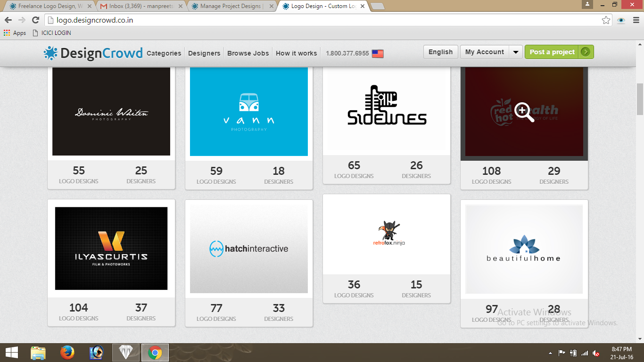
Task: Open the How it works link
Action: [x=296, y=53]
